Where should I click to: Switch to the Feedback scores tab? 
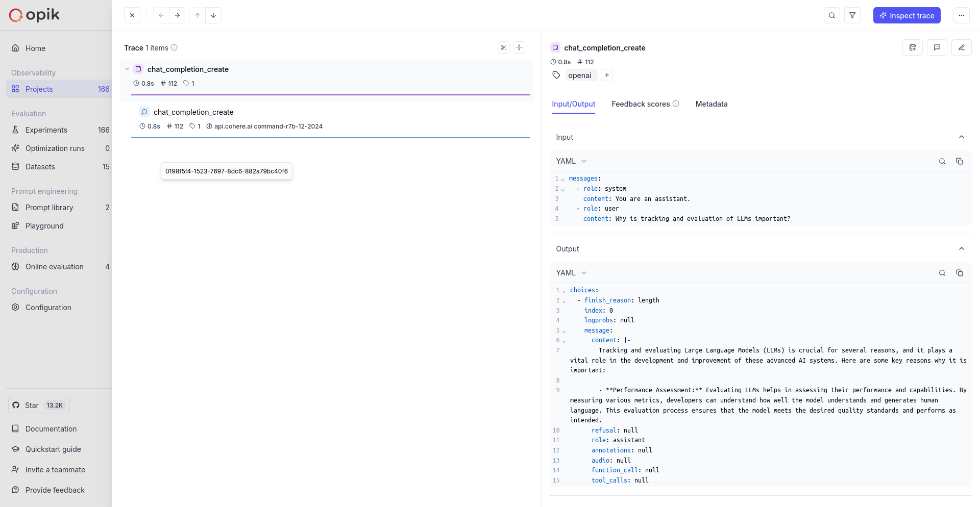[641, 104]
